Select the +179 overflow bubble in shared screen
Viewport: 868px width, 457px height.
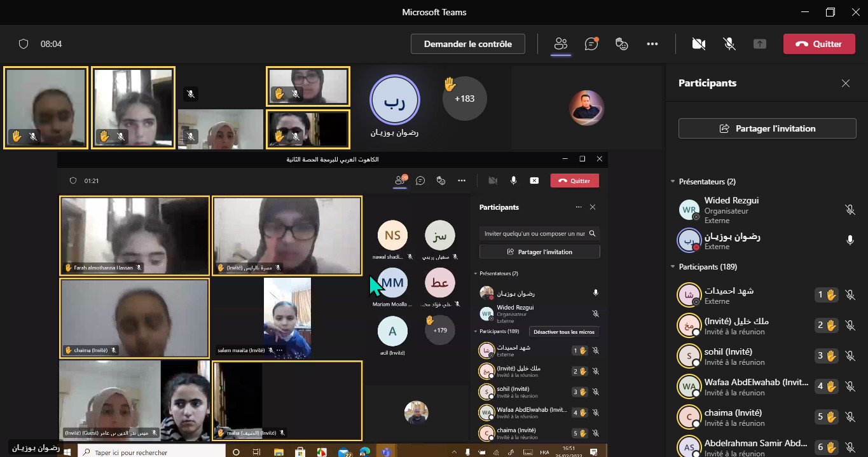440,331
